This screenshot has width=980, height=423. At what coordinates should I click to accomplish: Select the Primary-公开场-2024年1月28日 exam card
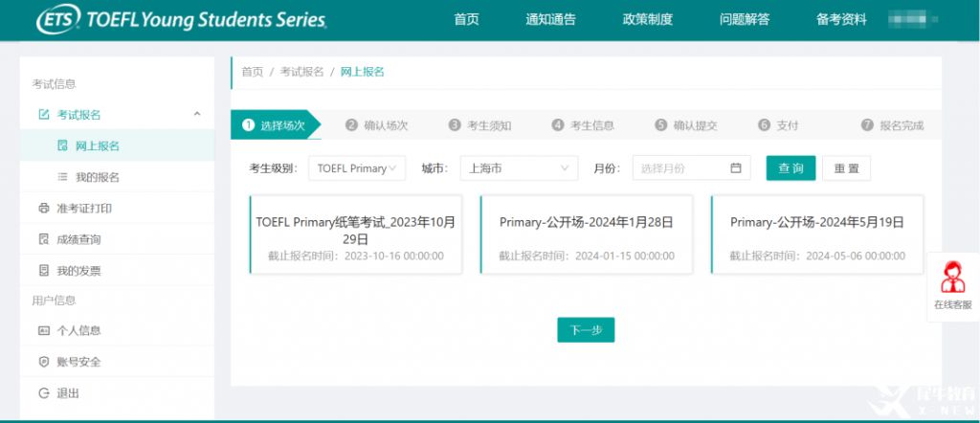point(586,235)
